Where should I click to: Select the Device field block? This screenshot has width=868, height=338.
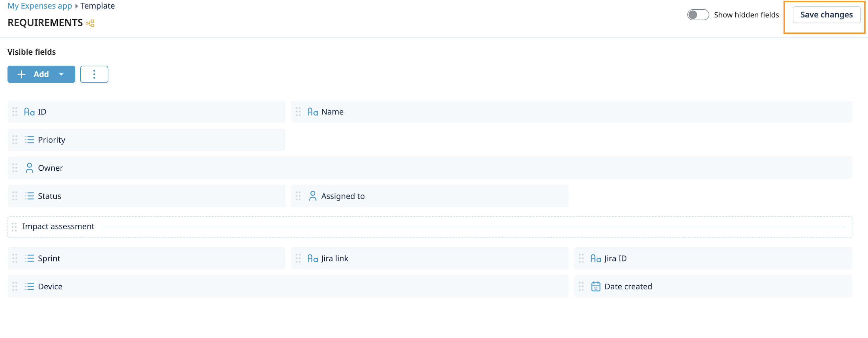point(288,287)
